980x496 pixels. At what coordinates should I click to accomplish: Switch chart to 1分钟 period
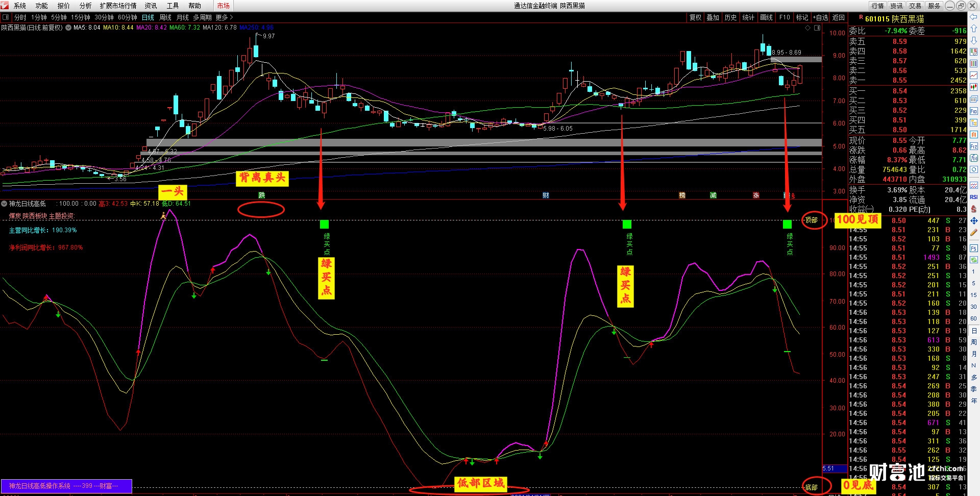click(39, 17)
